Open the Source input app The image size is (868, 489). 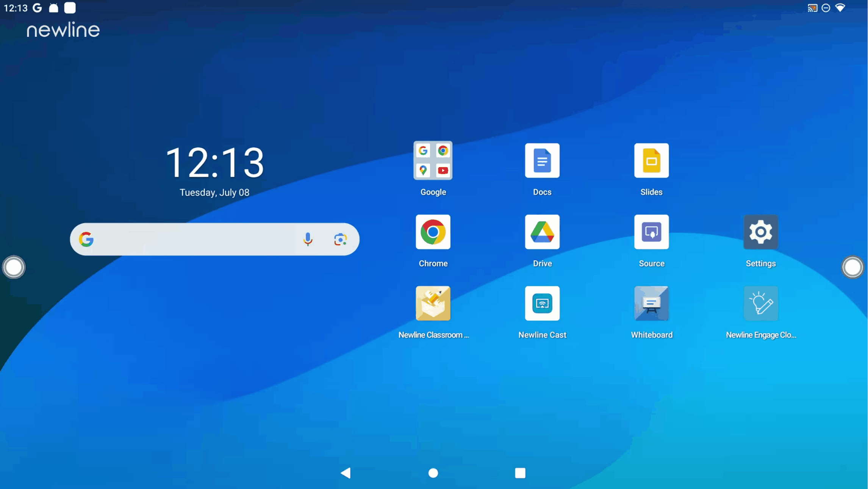click(651, 232)
